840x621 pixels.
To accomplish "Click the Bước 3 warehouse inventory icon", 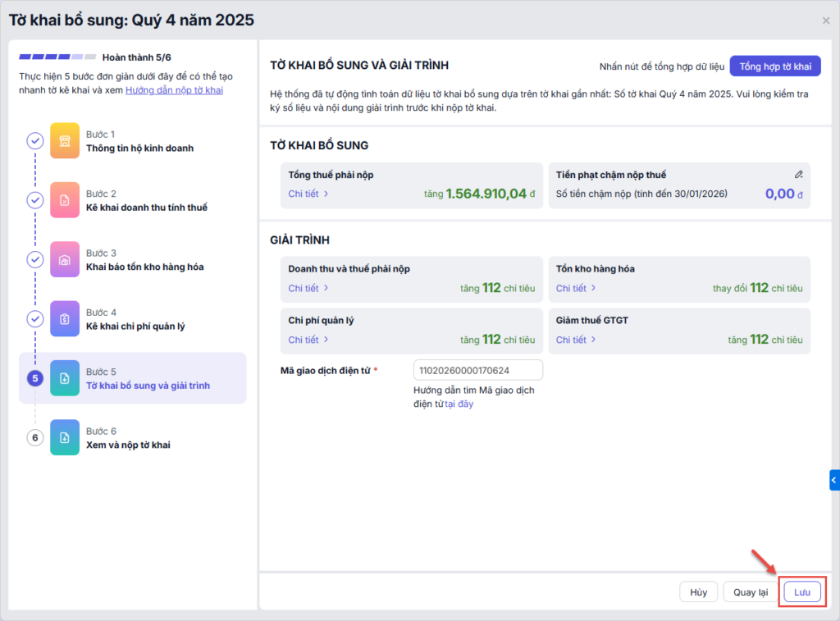I will click(x=65, y=259).
